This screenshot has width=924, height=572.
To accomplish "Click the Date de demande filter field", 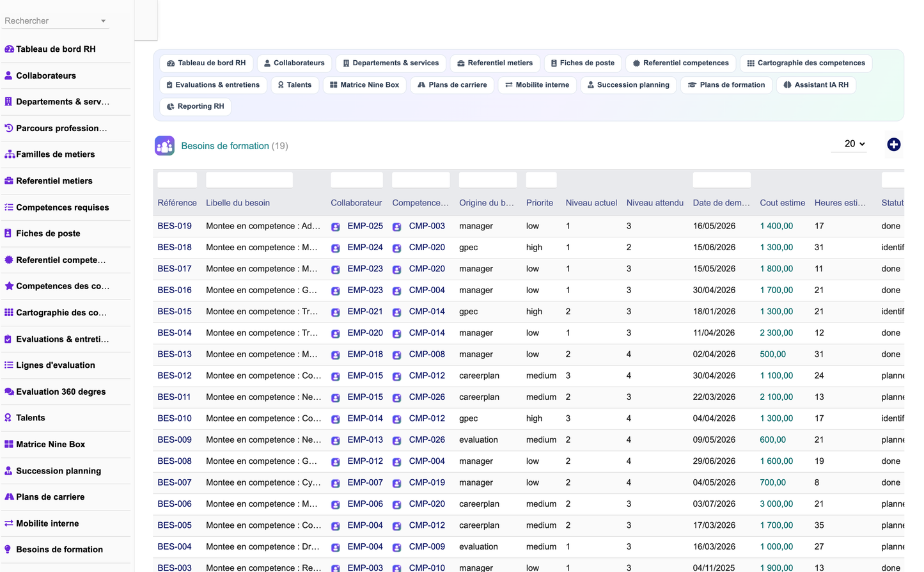I will tap(722, 180).
